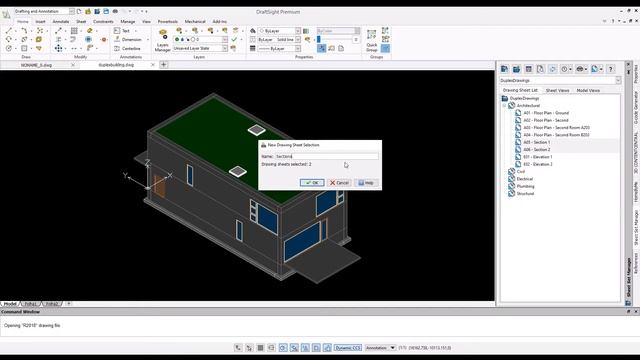This screenshot has width=640, height=360.
Task: Click the transparency value field showing 0
Action: tap(356, 40)
